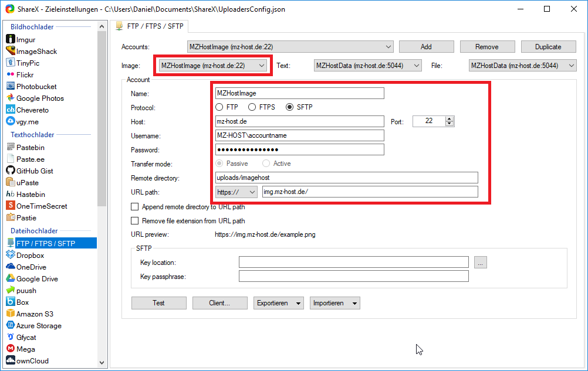Click the uploader list scrollbar thumb
This screenshot has height=371, width=588.
(x=102, y=118)
